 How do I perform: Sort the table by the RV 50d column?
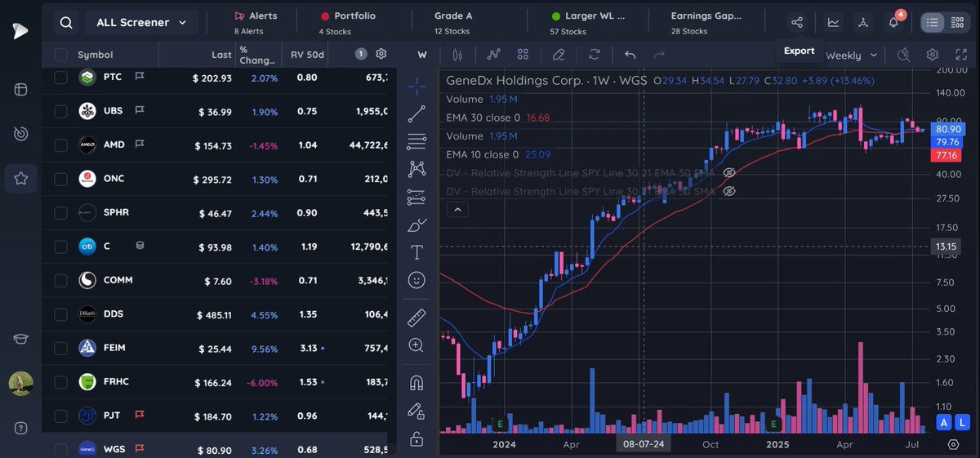click(x=308, y=55)
